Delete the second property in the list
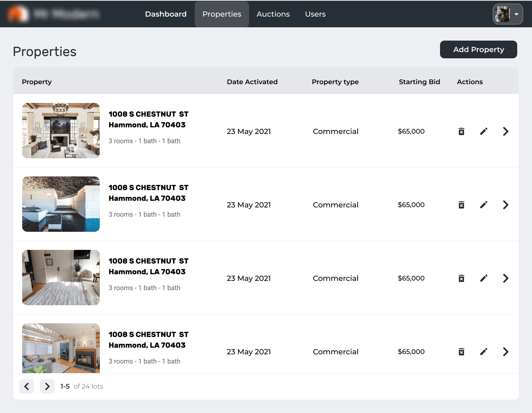Viewport: 532px width, 413px height. pos(461,204)
